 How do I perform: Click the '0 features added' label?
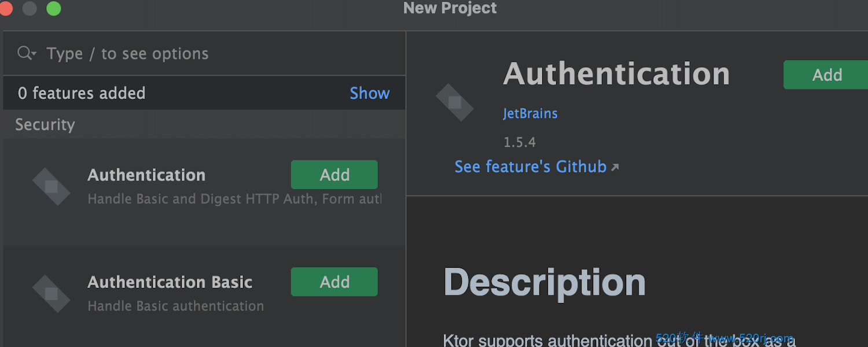tap(82, 93)
